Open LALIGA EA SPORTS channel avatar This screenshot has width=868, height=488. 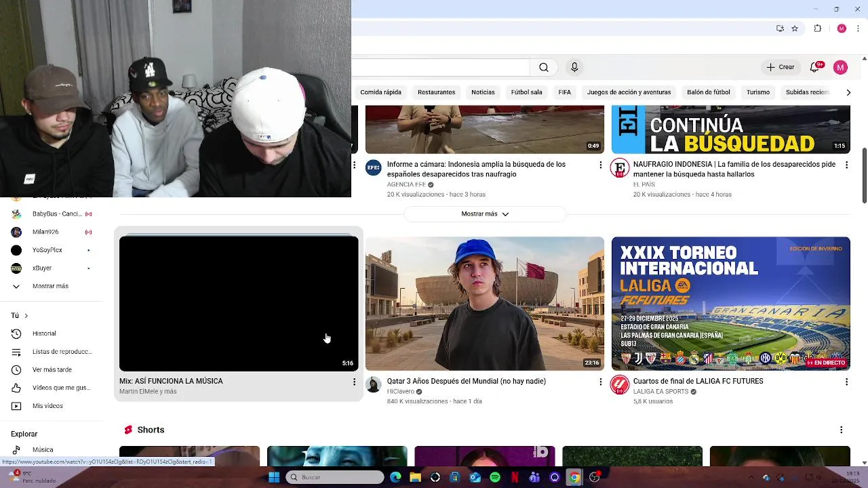[x=620, y=385]
